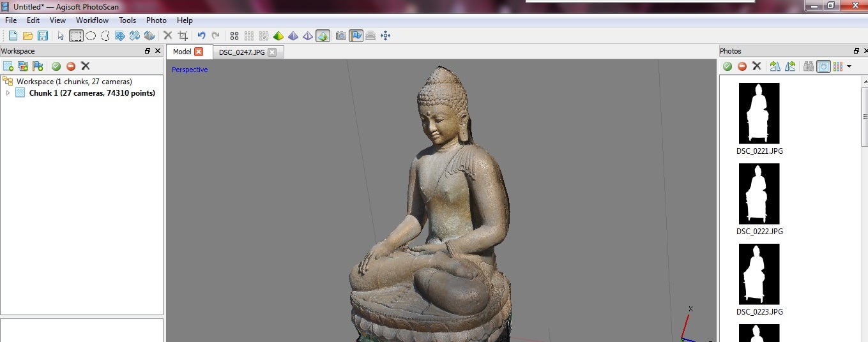Click the Photos view mode grid icon

click(x=838, y=66)
